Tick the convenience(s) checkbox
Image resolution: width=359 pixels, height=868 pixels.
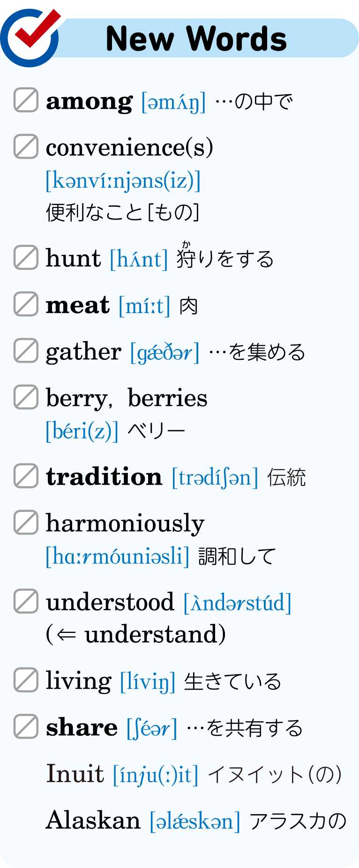(x=26, y=146)
